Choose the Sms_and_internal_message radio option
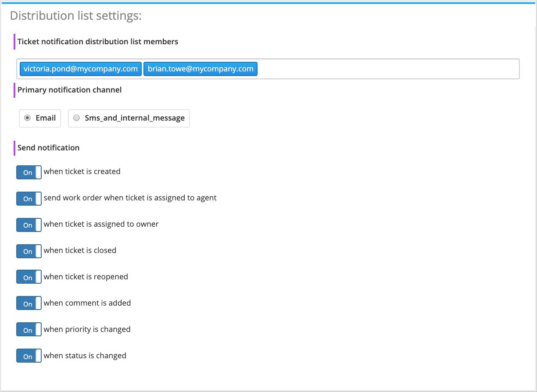Image resolution: width=537 pixels, height=392 pixels. [77, 118]
